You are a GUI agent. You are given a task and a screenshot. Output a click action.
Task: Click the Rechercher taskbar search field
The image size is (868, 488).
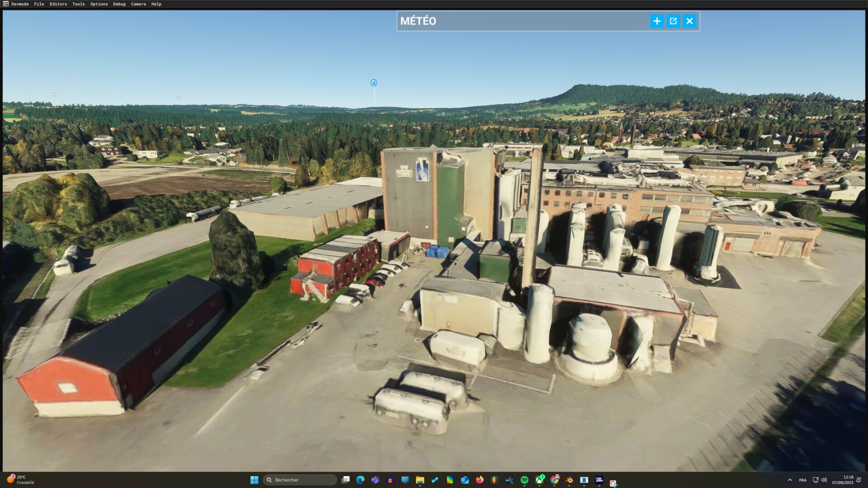tap(300, 480)
